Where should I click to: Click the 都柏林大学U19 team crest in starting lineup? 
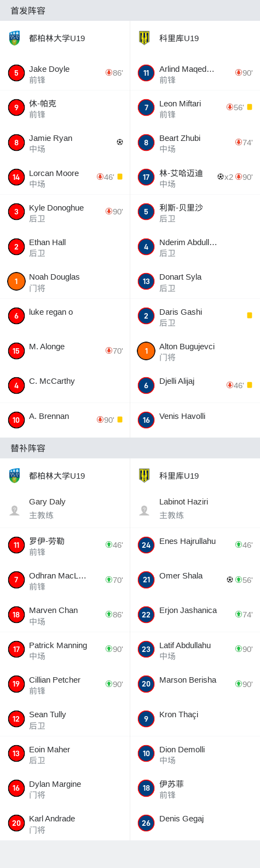tap(14, 38)
